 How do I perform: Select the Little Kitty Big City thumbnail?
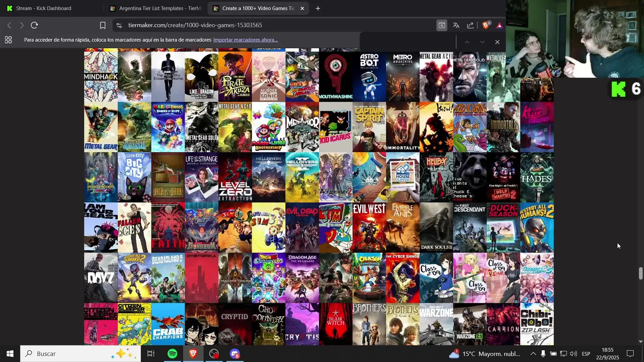(134, 177)
